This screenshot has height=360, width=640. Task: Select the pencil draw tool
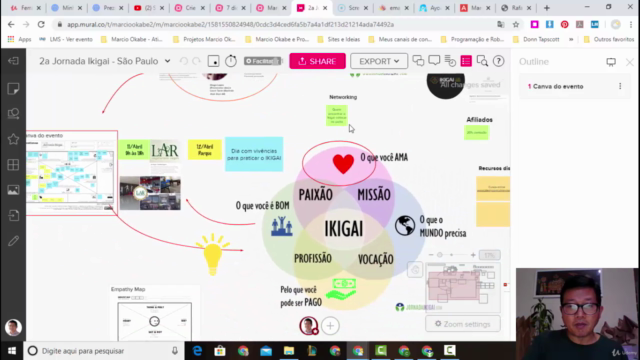pyautogui.click(x=13, y=241)
